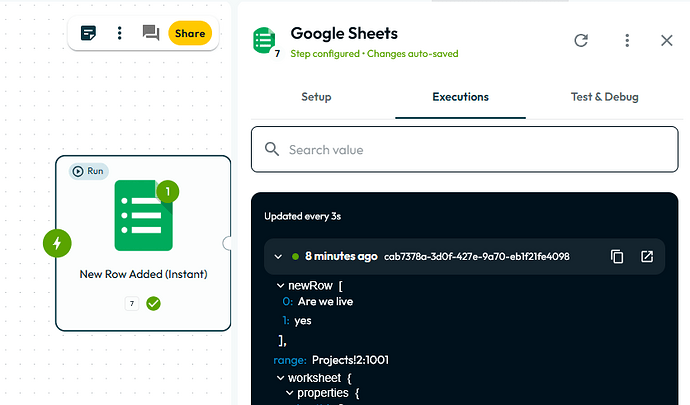Close the Google Sheets step panel
This screenshot has width=690, height=405.
[x=667, y=40]
